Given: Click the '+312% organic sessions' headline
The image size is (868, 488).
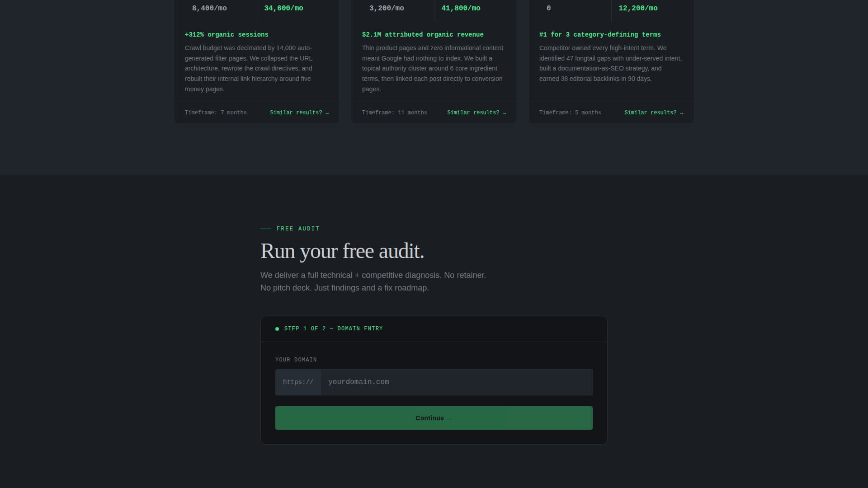Looking at the screenshot, I should [226, 35].
